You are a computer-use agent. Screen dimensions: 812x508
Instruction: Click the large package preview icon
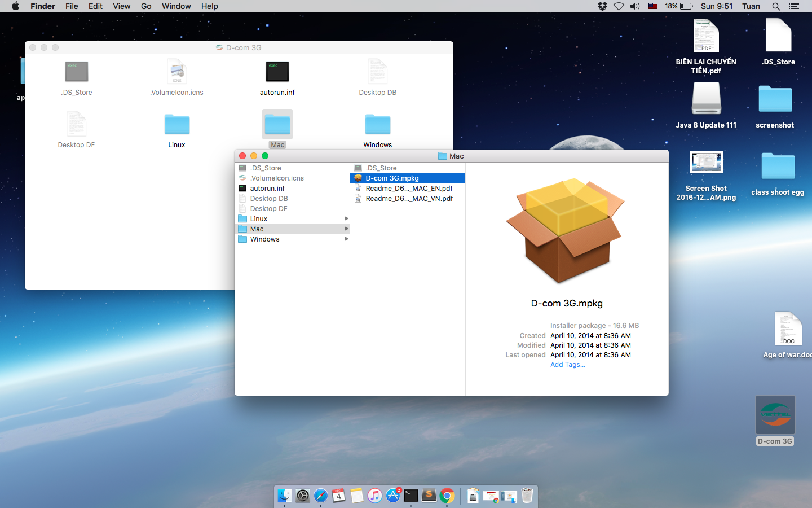[566, 230]
